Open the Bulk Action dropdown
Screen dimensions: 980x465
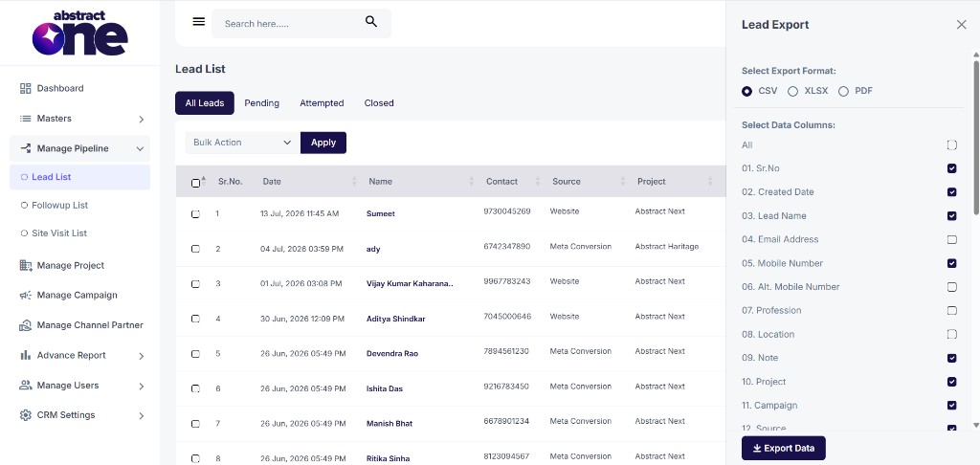coord(242,143)
